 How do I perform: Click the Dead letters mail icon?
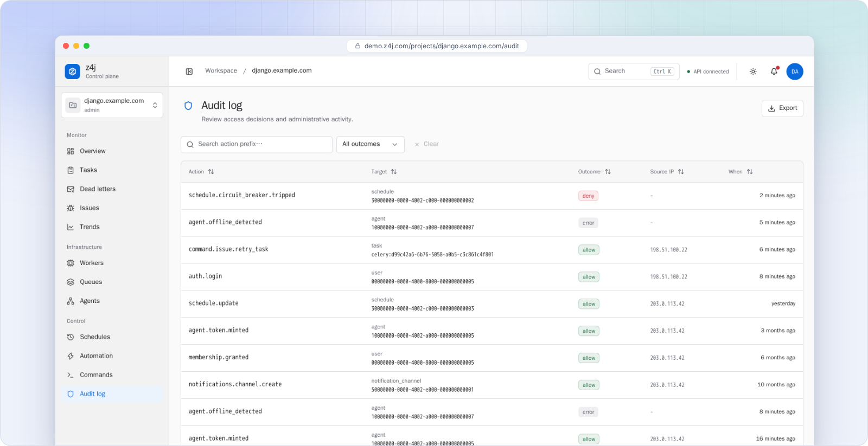pyautogui.click(x=71, y=189)
